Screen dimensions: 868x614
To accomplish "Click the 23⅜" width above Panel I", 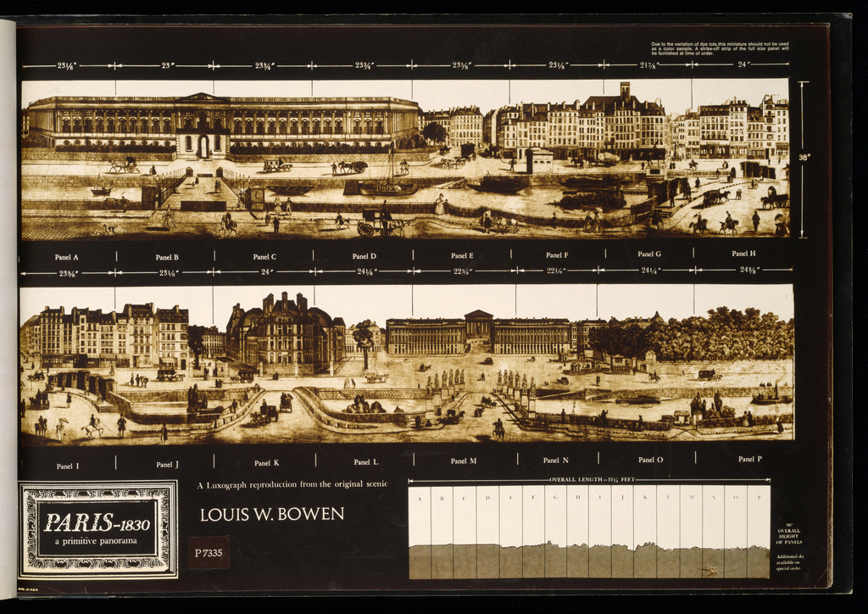I will (x=69, y=273).
